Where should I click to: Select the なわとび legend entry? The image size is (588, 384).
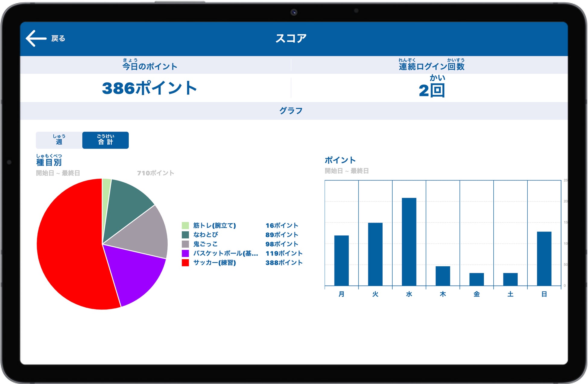tap(205, 235)
